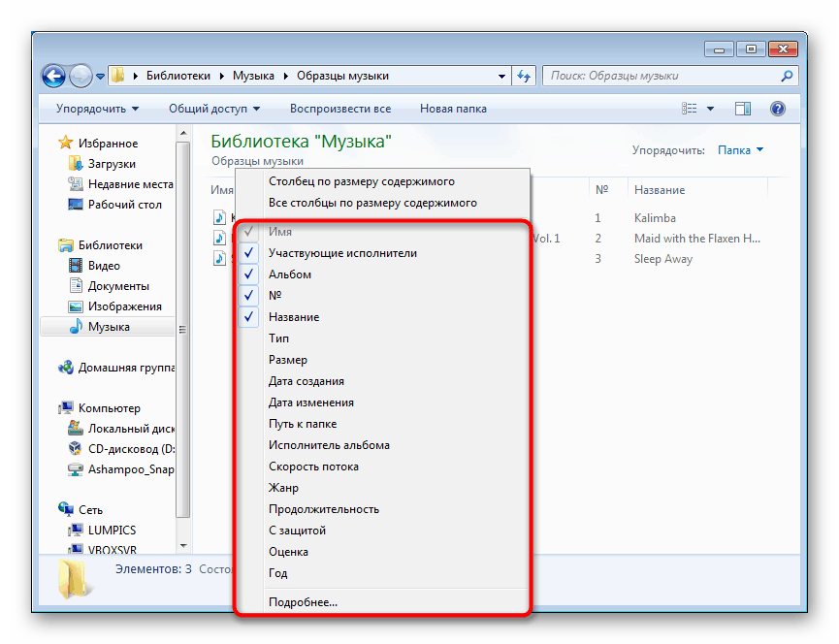
Task: Click the change view icon in toolbar
Action: tap(690, 109)
